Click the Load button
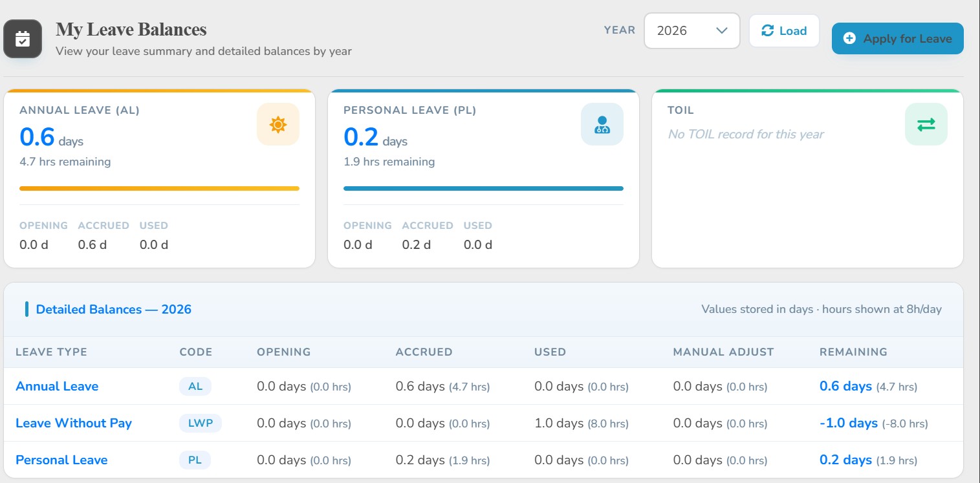The width and height of the screenshot is (980, 483). pos(784,30)
